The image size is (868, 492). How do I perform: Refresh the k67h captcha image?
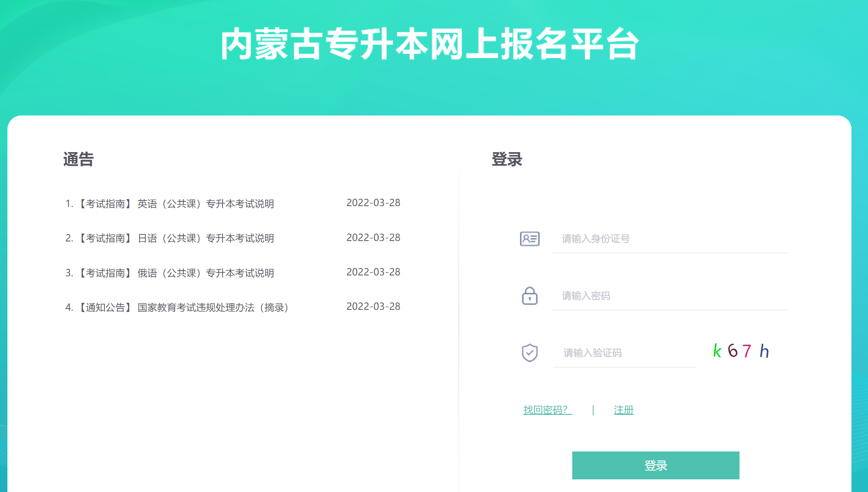tap(741, 351)
